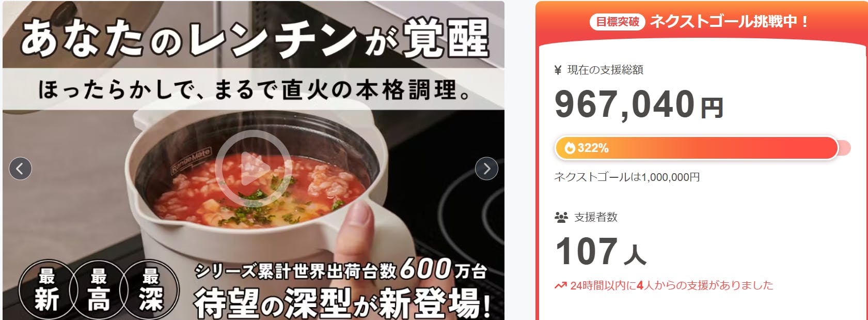Click the 107人 supporter count
This screenshot has height=320, width=868.
click(601, 252)
